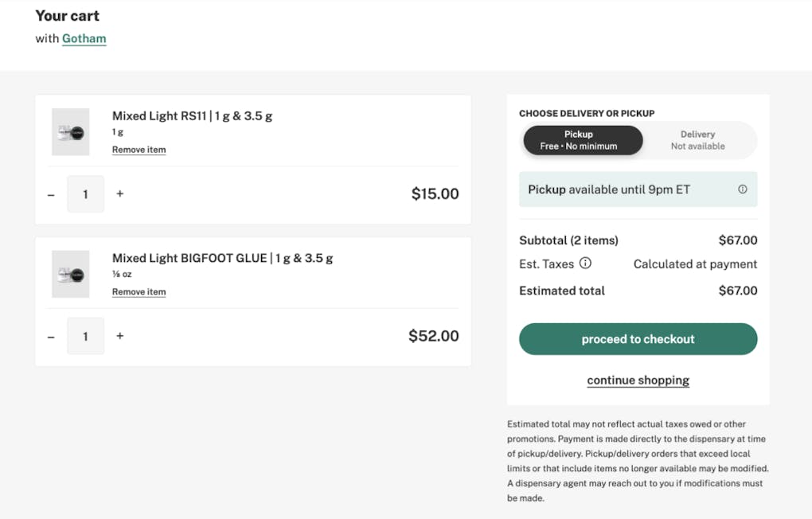This screenshot has height=519, width=812.
Task: Click the RS11 quantity input field
Action: (x=85, y=194)
